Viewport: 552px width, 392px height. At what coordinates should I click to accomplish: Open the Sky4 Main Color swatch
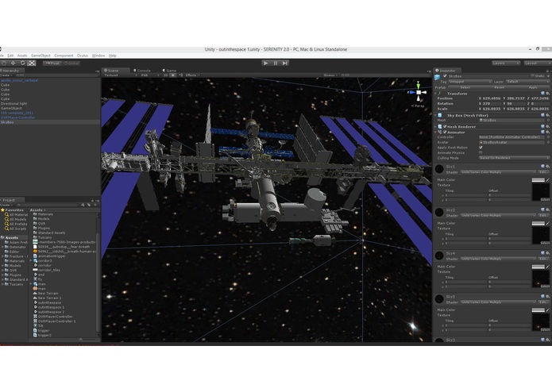point(538,267)
